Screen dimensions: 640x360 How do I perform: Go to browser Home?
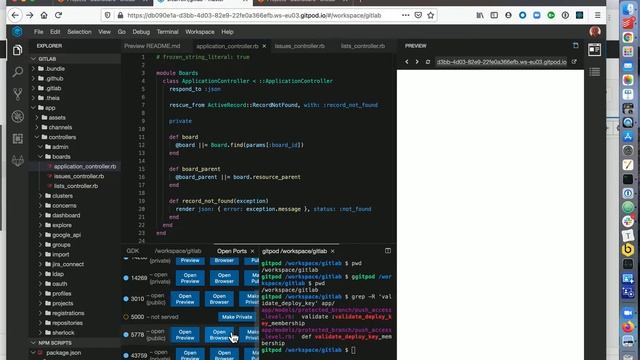(x=44, y=15)
